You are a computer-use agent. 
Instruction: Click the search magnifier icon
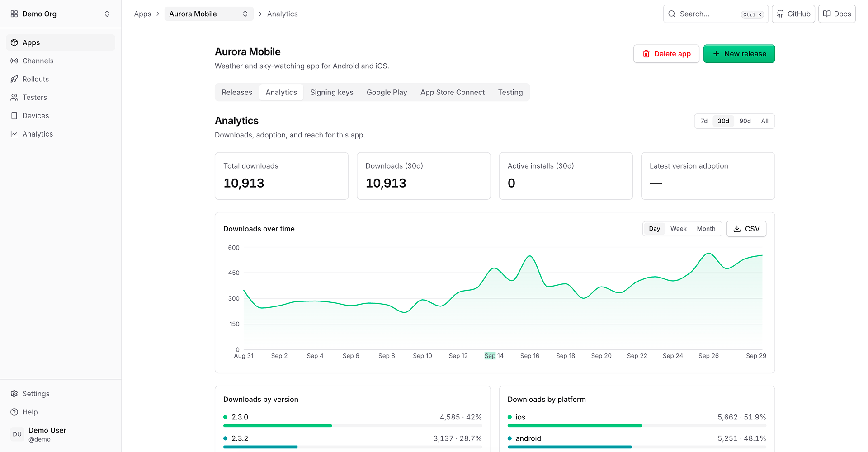[x=672, y=14]
